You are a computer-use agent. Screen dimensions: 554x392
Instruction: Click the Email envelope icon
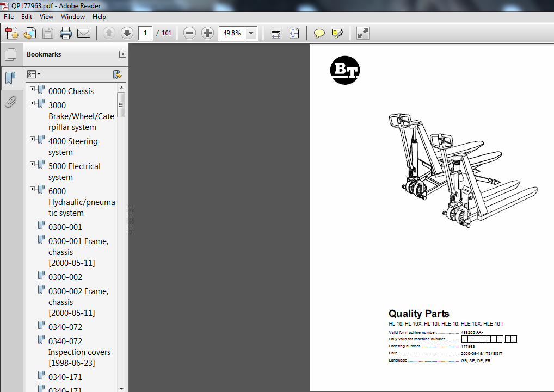coord(84,33)
